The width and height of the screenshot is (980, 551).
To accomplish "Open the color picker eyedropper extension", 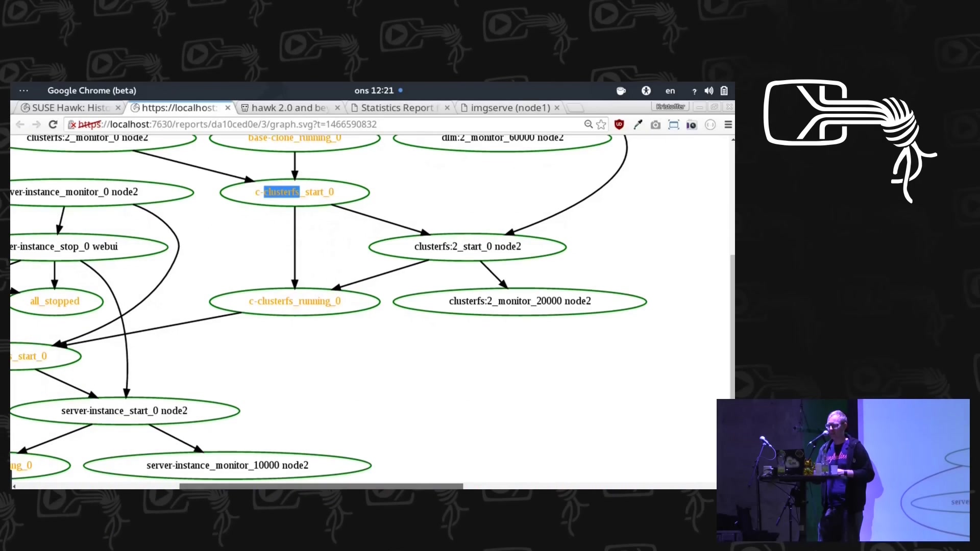I will pos(638,124).
